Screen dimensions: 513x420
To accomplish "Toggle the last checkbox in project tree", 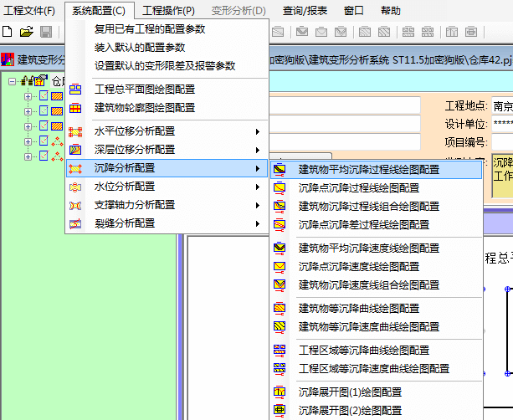I will [44, 156].
